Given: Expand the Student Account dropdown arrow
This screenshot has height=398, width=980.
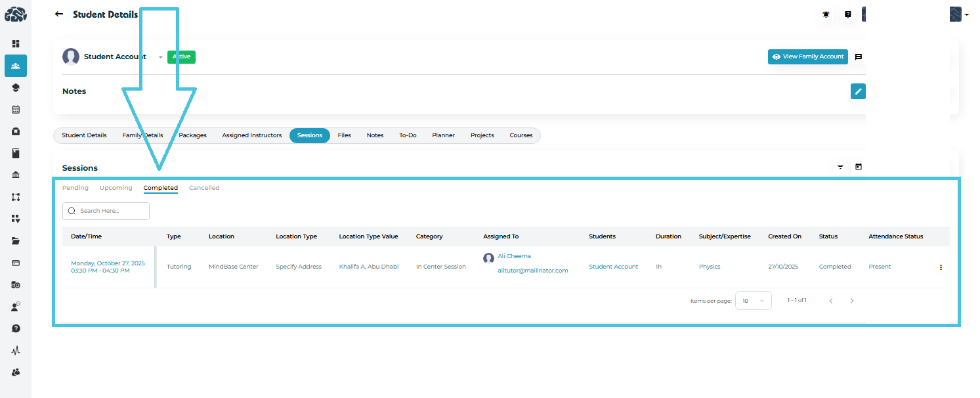Looking at the screenshot, I should (160, 57).
